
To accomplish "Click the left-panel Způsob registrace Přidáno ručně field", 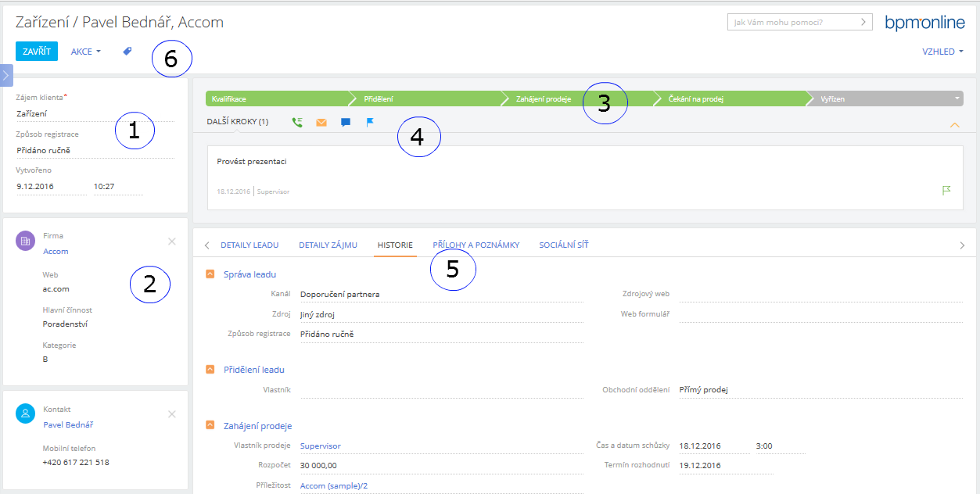I will (95, 150).
